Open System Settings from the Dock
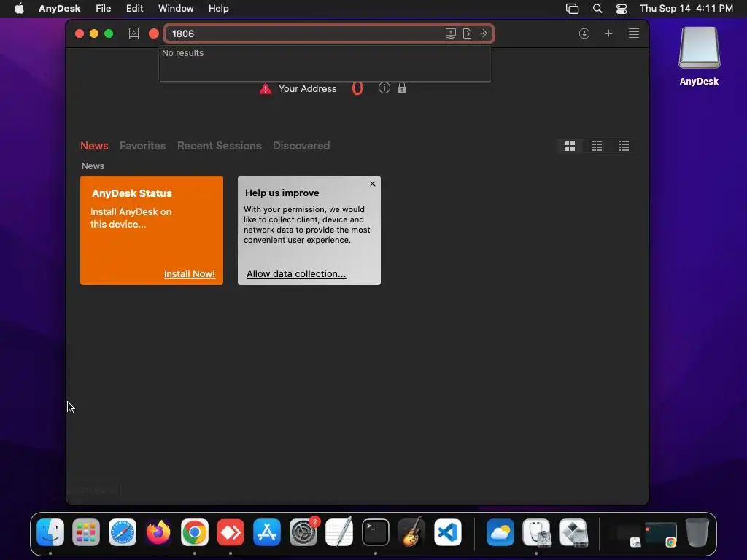The width and height of the screenshot is (747, 560). click(x=303, y=532)
